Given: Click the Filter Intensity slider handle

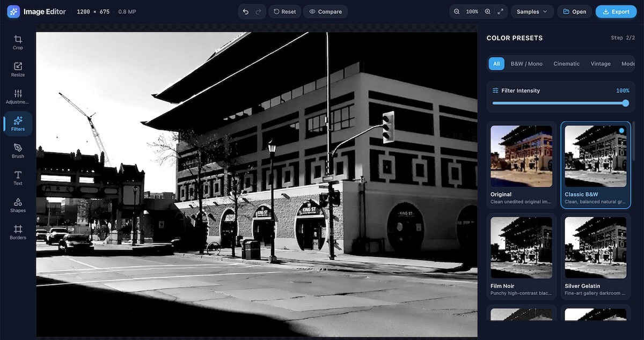Looking at the screenshot, I should 625,103.
